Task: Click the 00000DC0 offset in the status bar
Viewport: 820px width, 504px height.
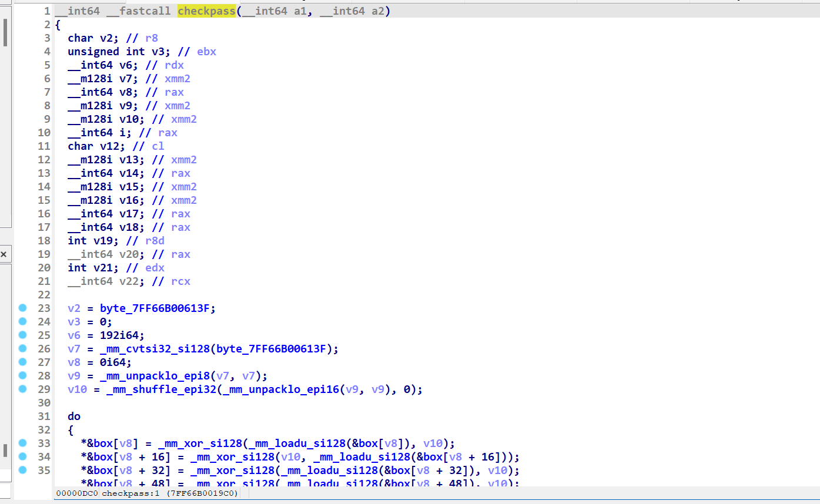Action: click(76, 493)
